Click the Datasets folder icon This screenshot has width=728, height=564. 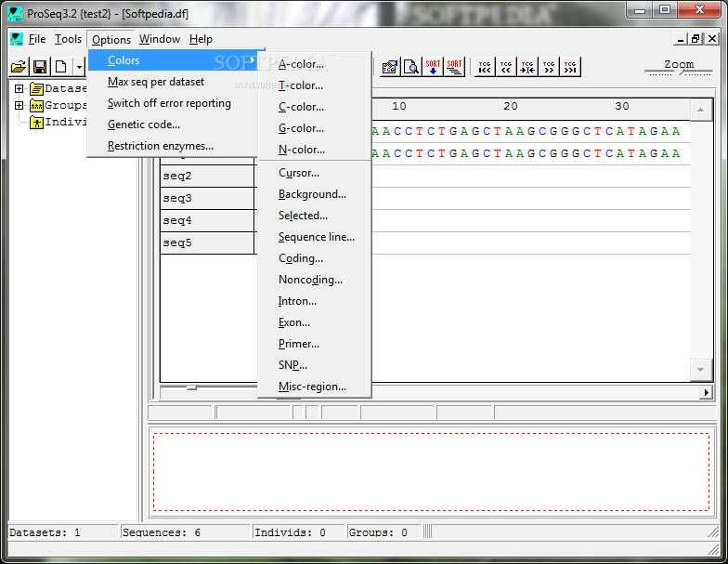[x=37, y=88]
